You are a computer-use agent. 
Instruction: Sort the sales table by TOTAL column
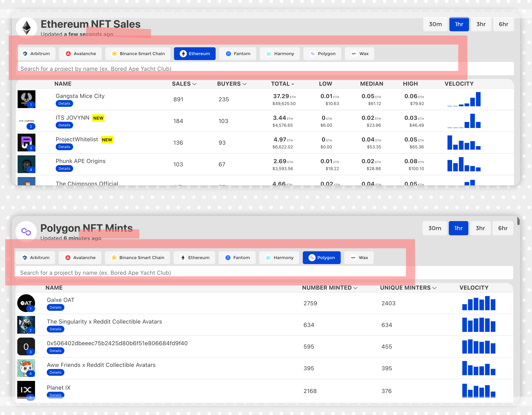click(x=283, y=84)
